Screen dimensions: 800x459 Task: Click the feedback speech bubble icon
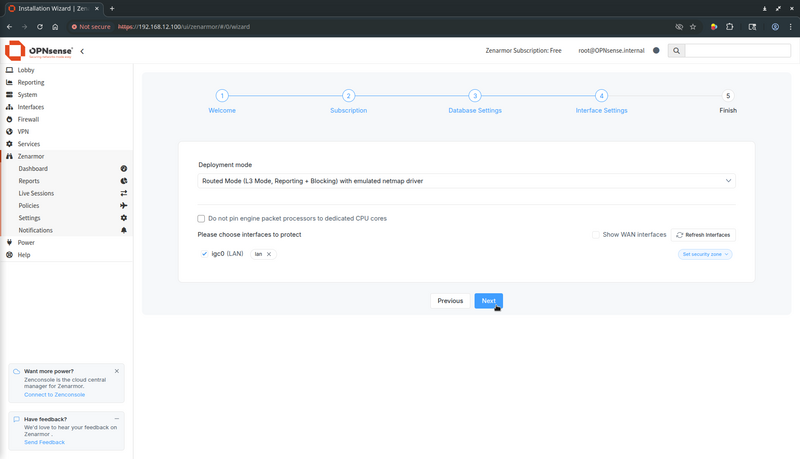[x=16, y=419]
